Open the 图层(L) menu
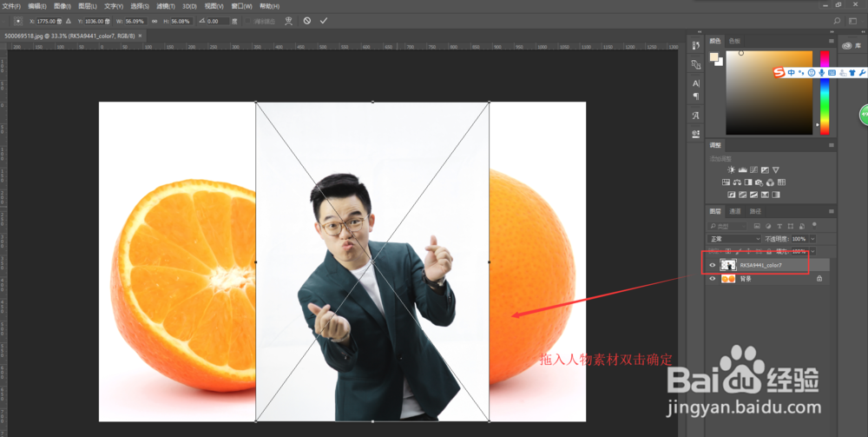 (88, 6)
